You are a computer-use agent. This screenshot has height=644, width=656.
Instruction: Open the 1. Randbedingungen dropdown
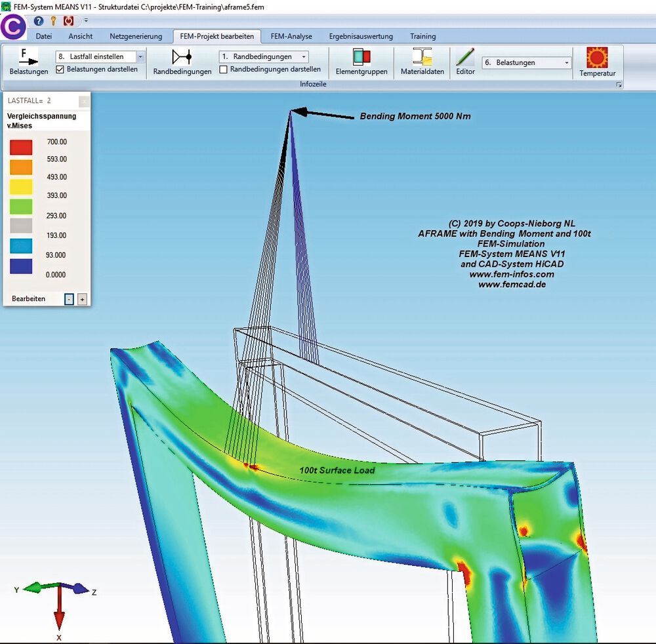pos(304,56)
